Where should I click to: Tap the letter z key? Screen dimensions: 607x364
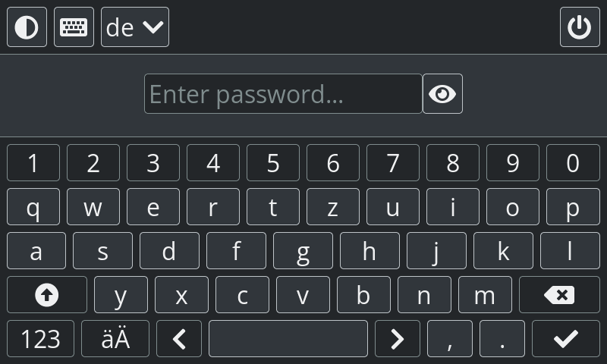click(333, 206)
